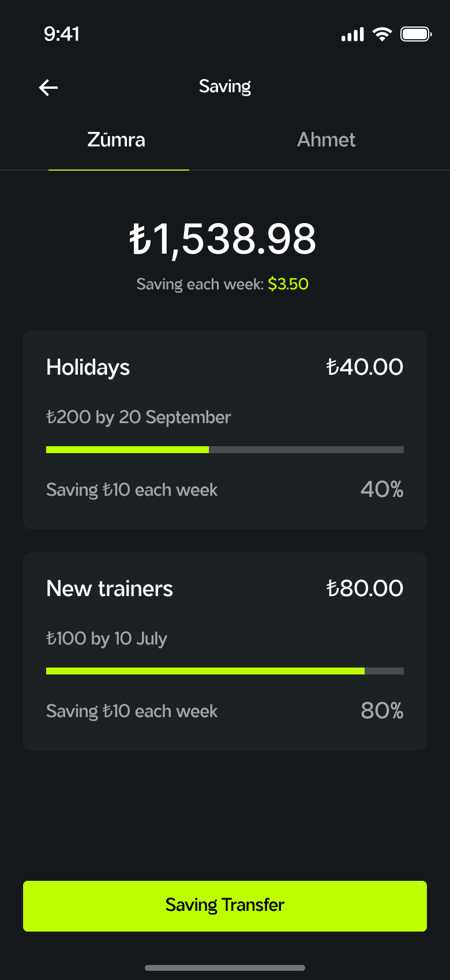Click the Holidays goal progress bar

225,449
